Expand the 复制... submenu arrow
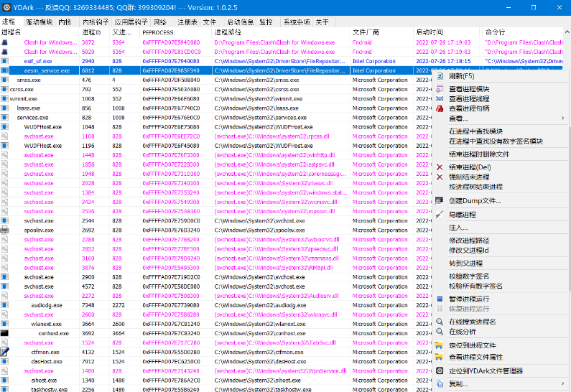The height and width of the screenshot is (392, 571). pos(562,383)
